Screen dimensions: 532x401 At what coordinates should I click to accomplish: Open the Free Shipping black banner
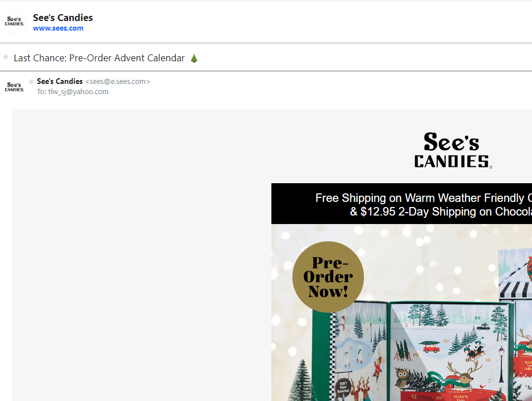click(401, 204)
